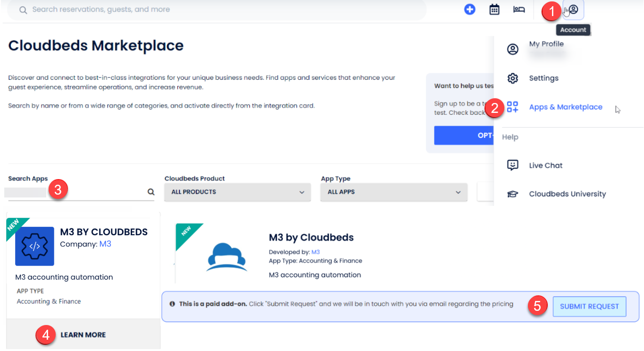Click the Developed by M3 link
The width and height of the screenshot is (644, 351).
pos(315,252)
